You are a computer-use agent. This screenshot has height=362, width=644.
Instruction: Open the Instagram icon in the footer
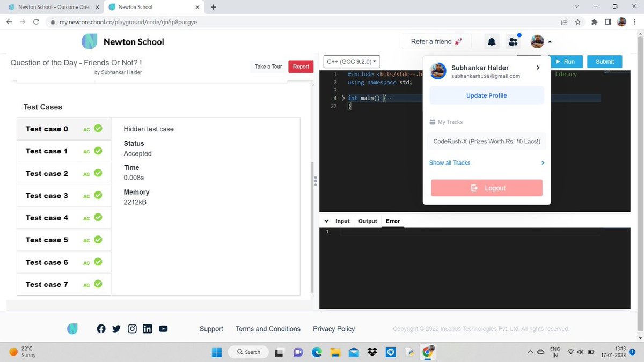(132, 329)
